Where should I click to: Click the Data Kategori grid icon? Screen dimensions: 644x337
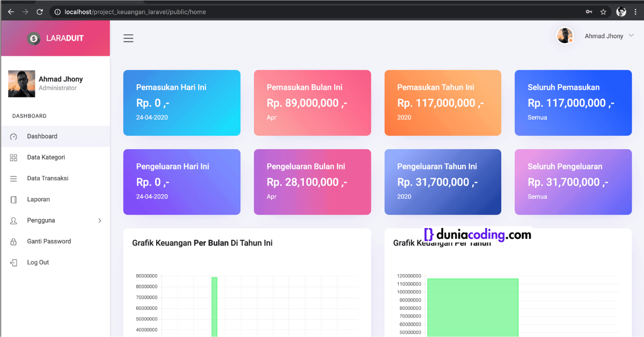(14, 157)
